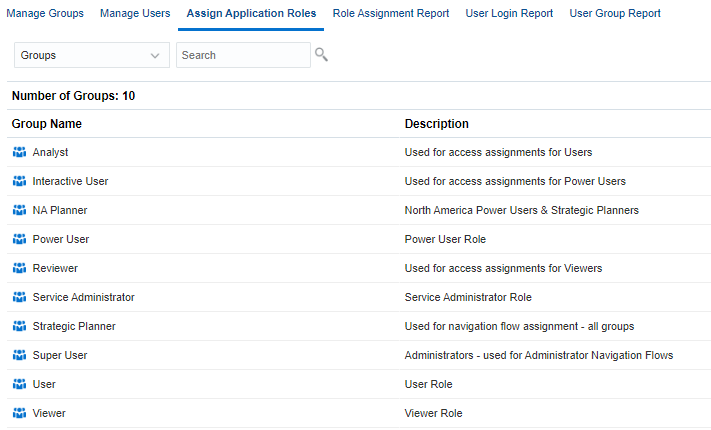Select the Interactive User group name
This screenshot has height=430, width=711.
pos(70,181)
